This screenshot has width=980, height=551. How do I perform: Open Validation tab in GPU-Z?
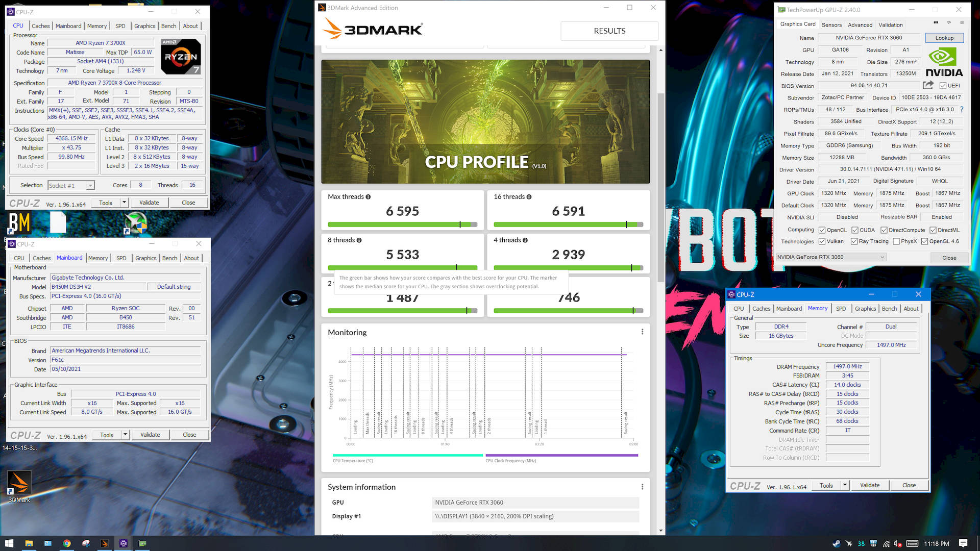tap(891, 24)
